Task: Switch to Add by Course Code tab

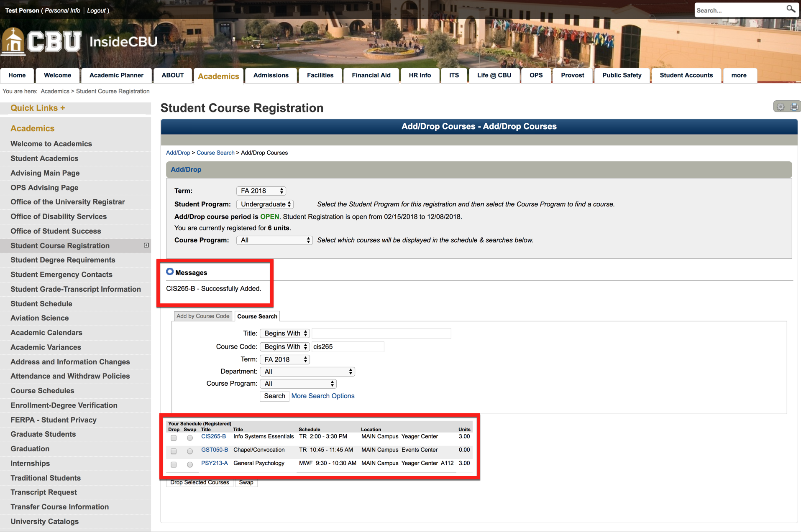Action: tap(203, 316)
